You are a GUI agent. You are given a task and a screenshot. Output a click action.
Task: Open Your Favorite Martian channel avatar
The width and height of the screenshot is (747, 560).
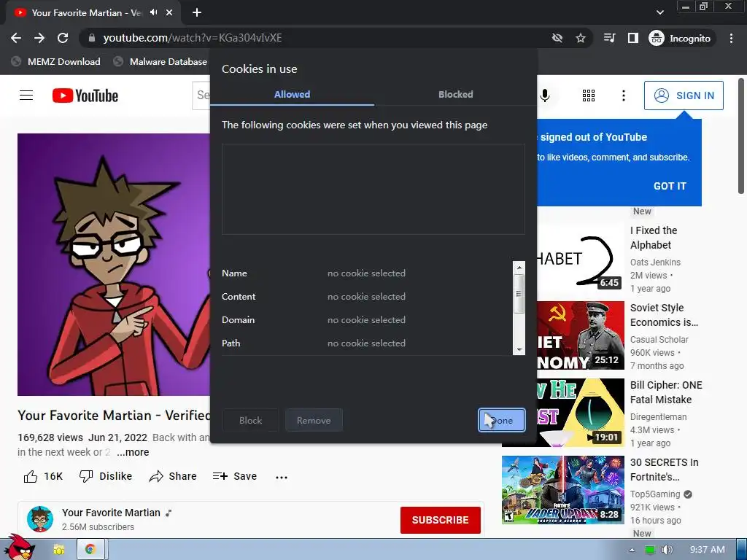tap(40, 519)
